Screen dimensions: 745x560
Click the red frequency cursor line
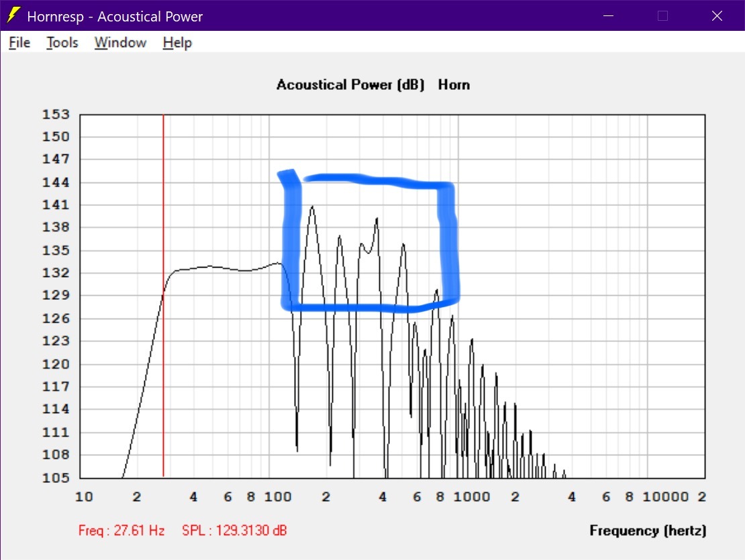tap(163, 296)
